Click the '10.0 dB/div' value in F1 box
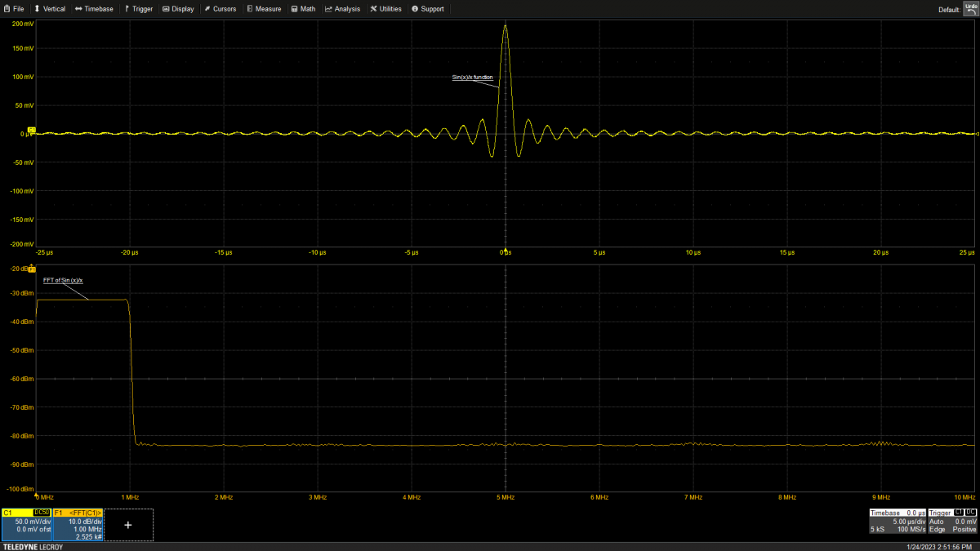Image resolution: width=980 pixels, height=551 pixels. coord(86,521)
